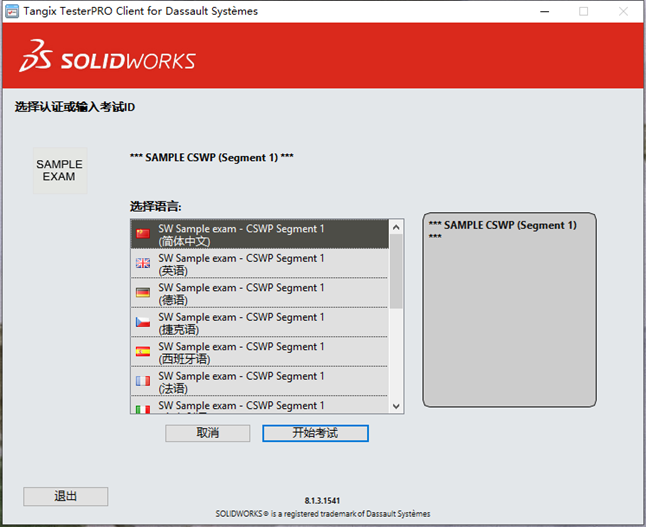This screenshot has width=646, height=527.
Task: Click the Tangix TesterPRO title bar icon
Action: click(11, 11)
